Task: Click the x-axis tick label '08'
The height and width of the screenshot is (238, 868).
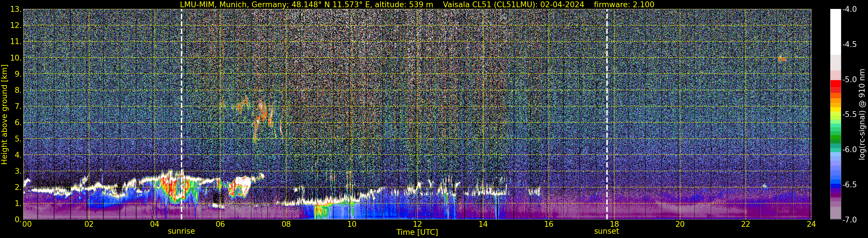Action: [286, 224]
